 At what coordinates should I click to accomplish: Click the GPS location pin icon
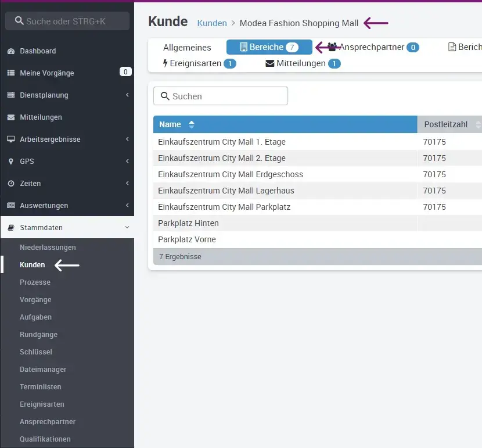pos(11,162)
